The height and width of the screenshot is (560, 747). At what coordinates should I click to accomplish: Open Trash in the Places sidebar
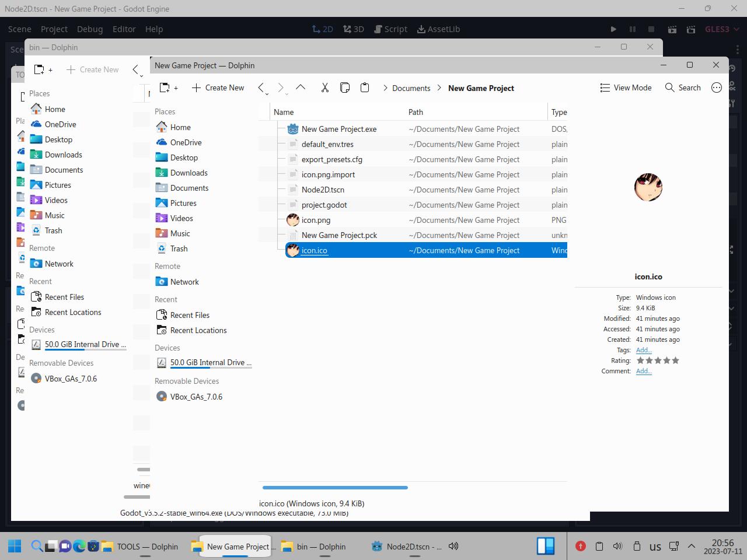click(x=179, y=249)
